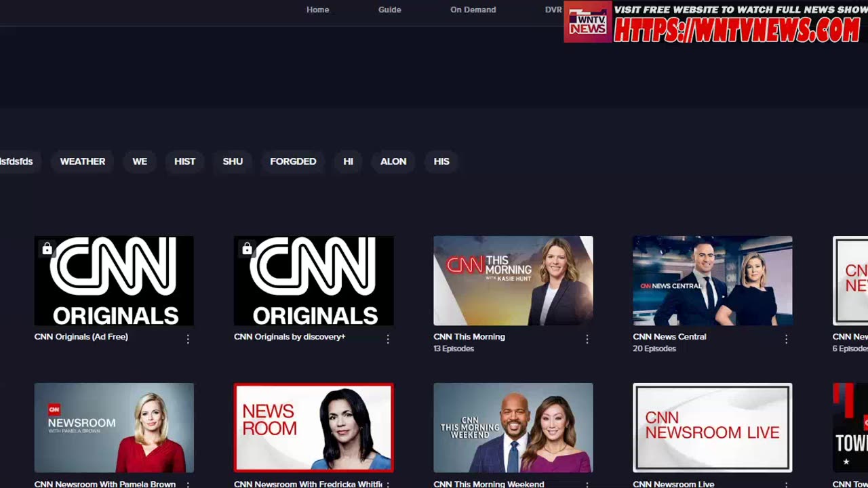Click the 20 Episodes label

[654, 348]
